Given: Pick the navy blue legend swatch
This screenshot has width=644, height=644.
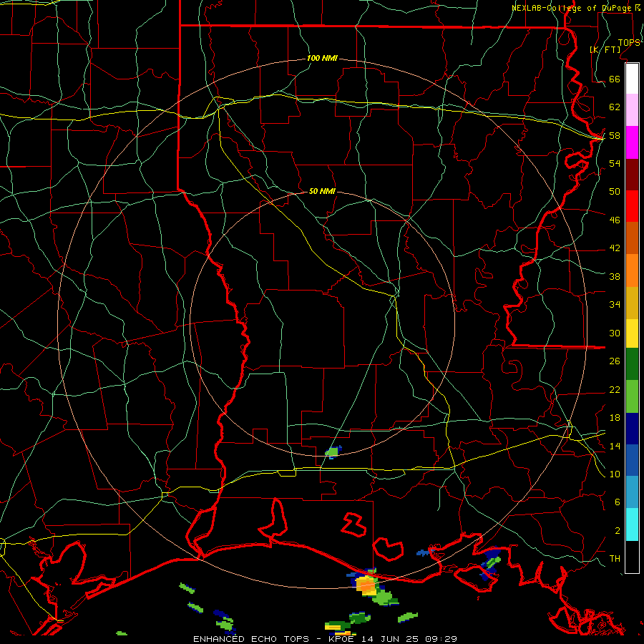Looking at the screenshot, I should pyautogui.click(x=632, y=429).
